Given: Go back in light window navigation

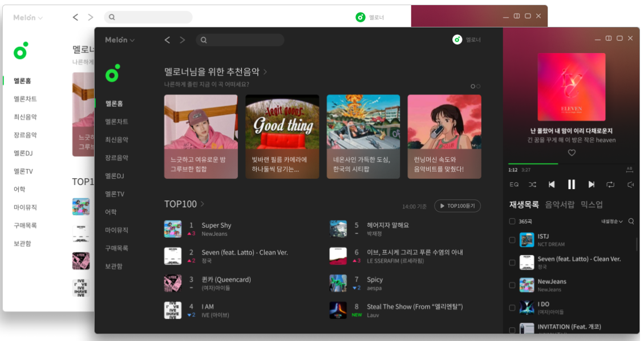Looking at the screenshot, I should [x=75, y=17].
